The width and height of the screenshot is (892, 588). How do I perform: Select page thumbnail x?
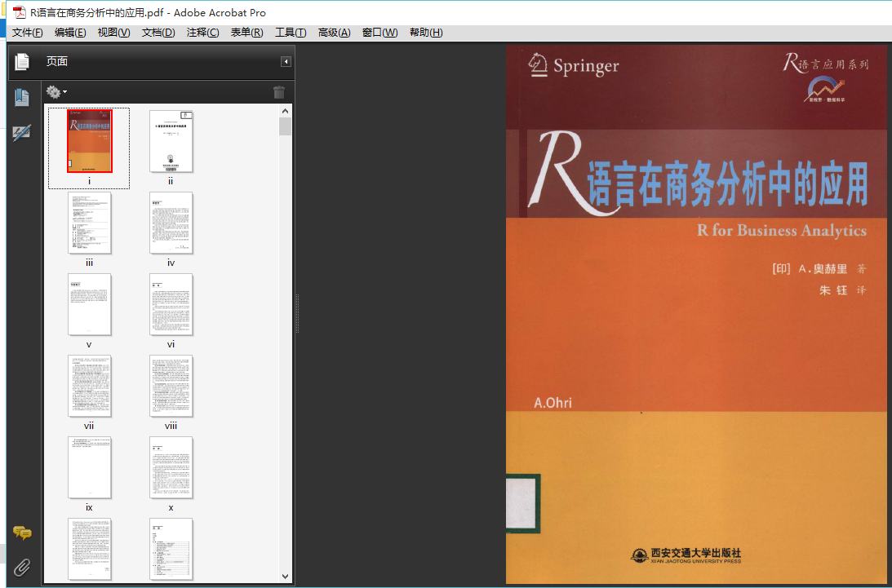tap(171, 467)
